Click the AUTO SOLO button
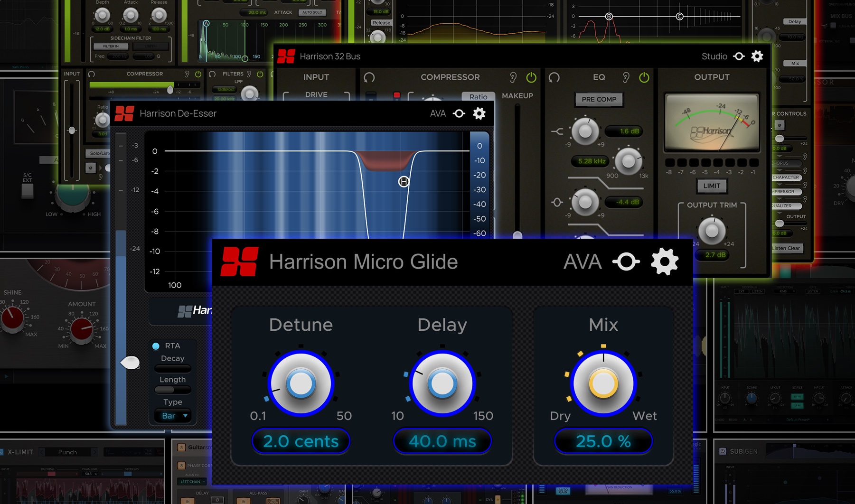Viewport: 855px width, 504px height. (x=312, y=12)
